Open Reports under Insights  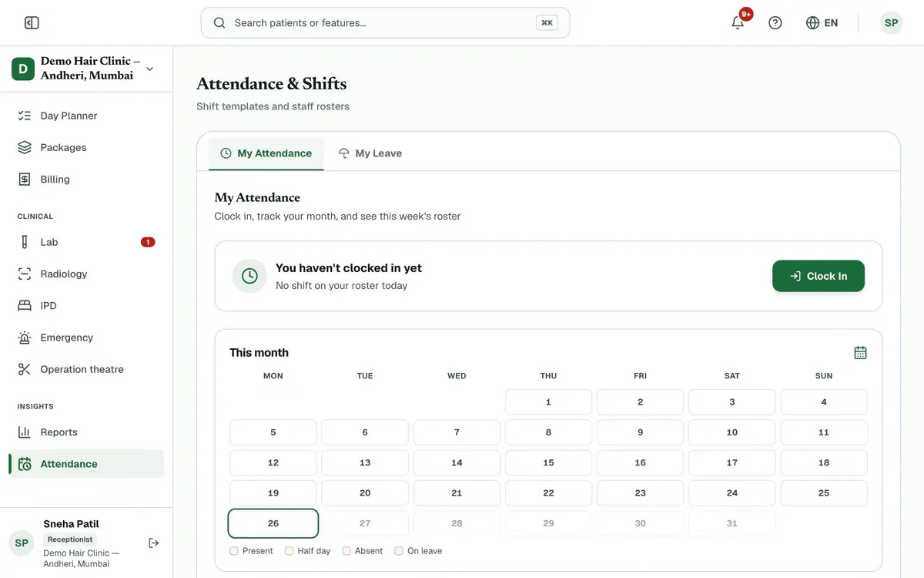tap(86, 432)
